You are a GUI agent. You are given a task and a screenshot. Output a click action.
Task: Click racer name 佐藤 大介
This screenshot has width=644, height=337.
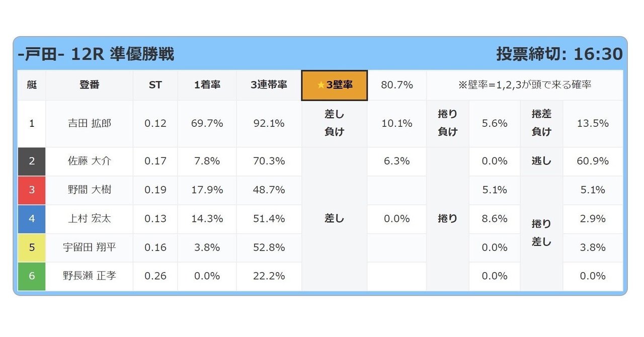(90, 161)
